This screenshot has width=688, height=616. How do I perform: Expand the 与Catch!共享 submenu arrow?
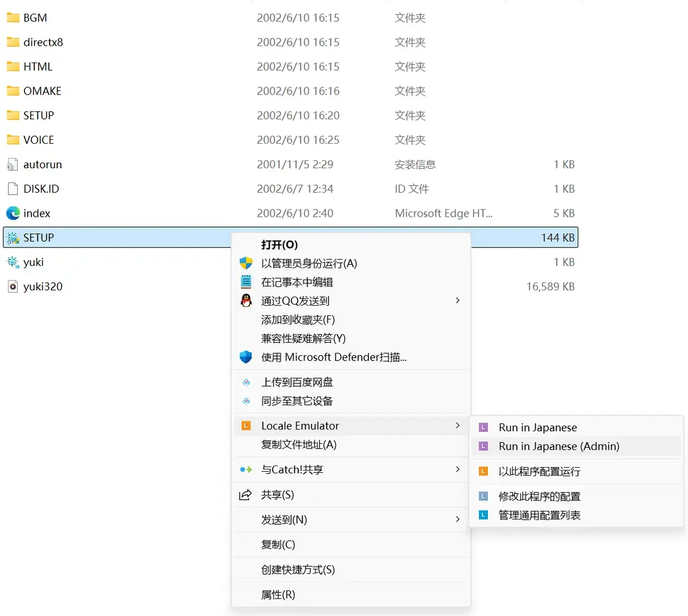coord(457,469)
